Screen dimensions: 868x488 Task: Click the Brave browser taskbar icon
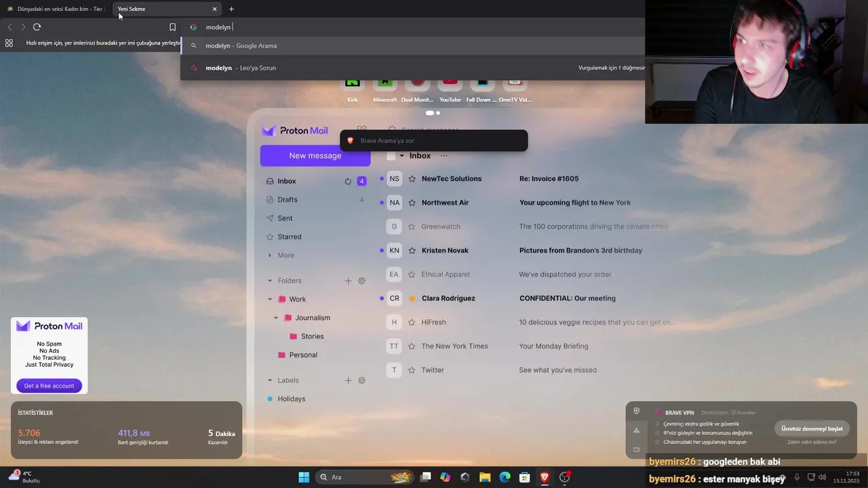coord(545,477)
